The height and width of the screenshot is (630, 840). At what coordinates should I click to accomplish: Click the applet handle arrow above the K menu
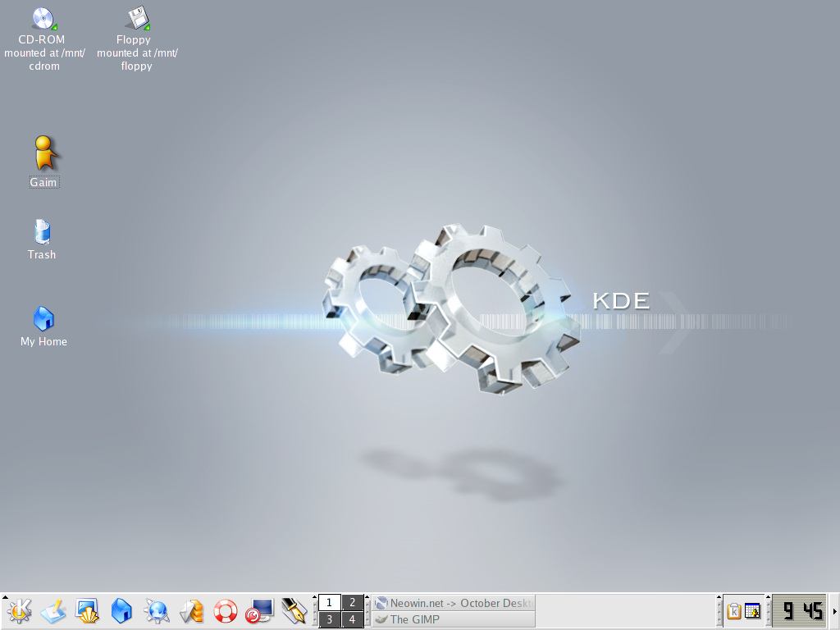pyautogui.click(x=5, y=596)
